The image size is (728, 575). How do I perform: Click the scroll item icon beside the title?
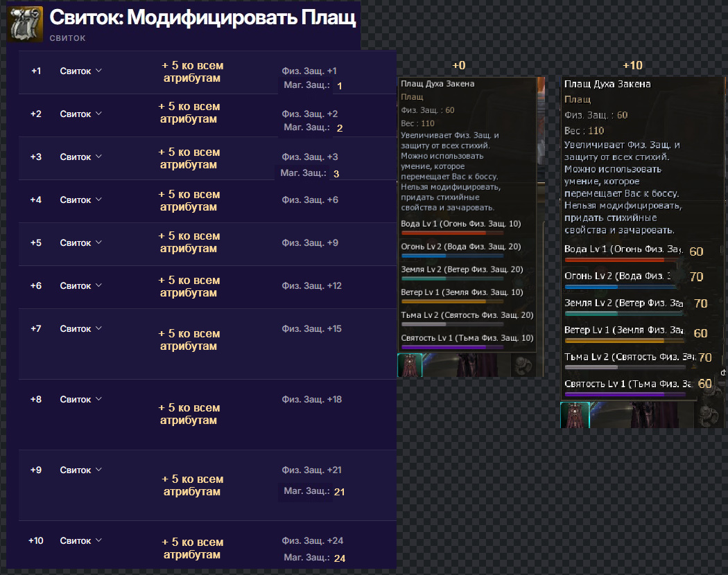pyautogui.click(x=26, y=24)
